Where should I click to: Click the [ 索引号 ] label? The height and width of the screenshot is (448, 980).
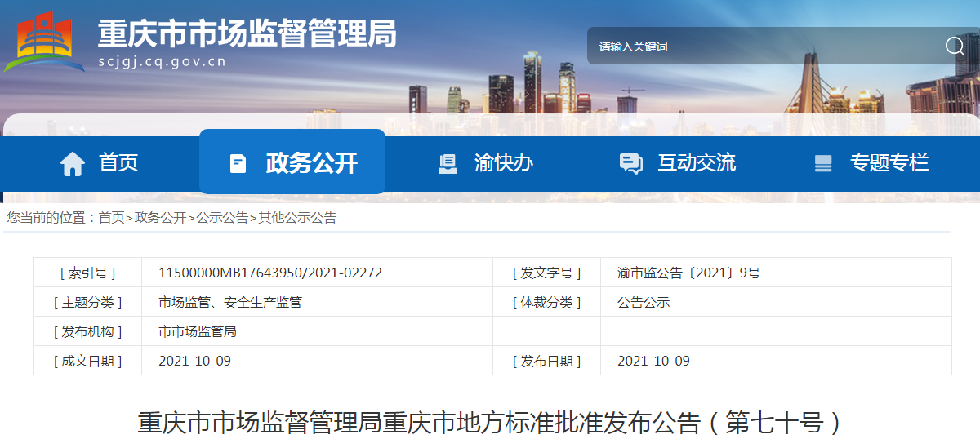pos(88,273)
